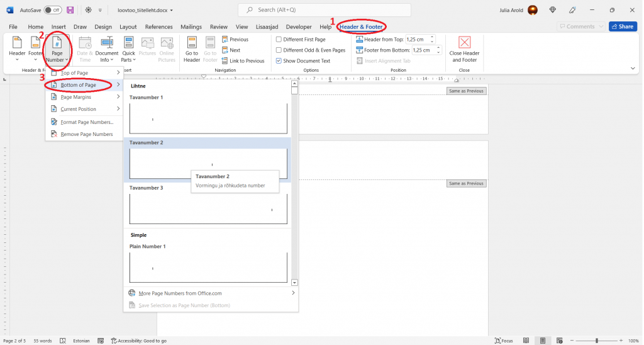Choose Remove Page Numbers
The width and height of the screenshot is (644, 345).
click(x=84, y=134)
